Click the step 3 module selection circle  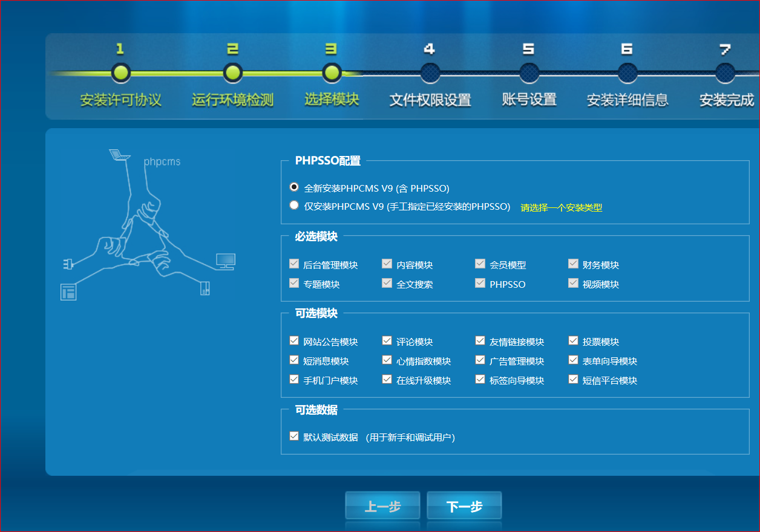tap(332, 73)
